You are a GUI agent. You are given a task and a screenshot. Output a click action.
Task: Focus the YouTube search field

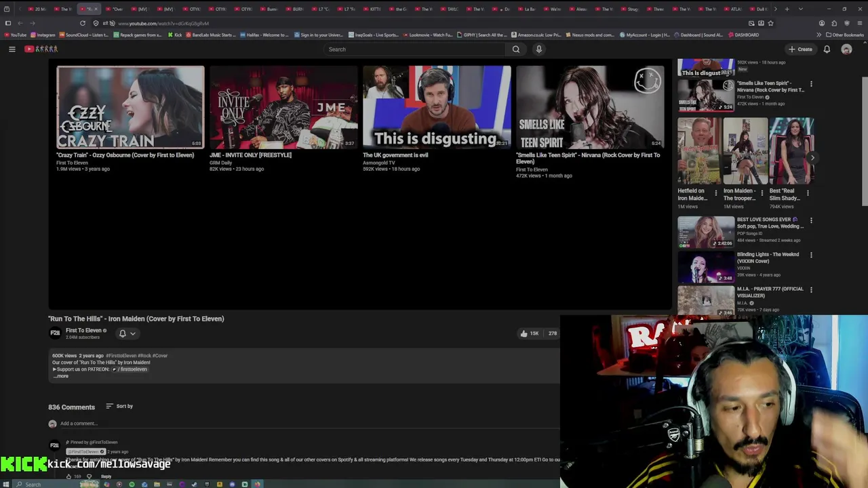(x=415, y=49)
